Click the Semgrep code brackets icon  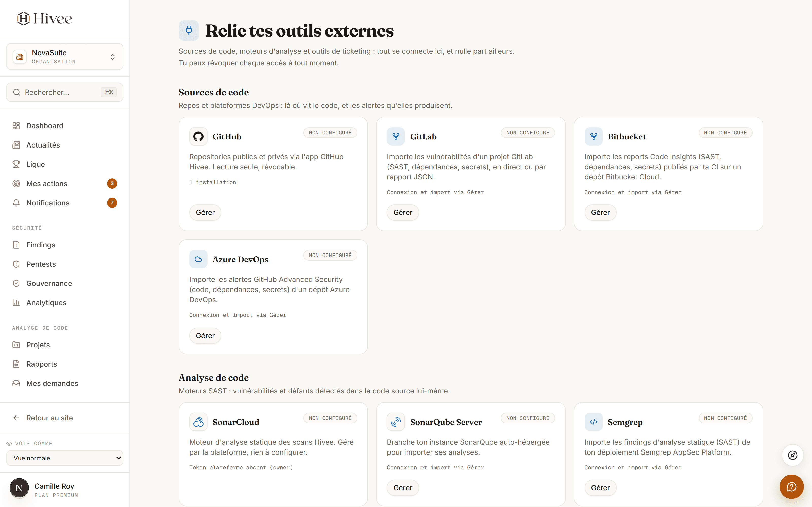point(594,422)
